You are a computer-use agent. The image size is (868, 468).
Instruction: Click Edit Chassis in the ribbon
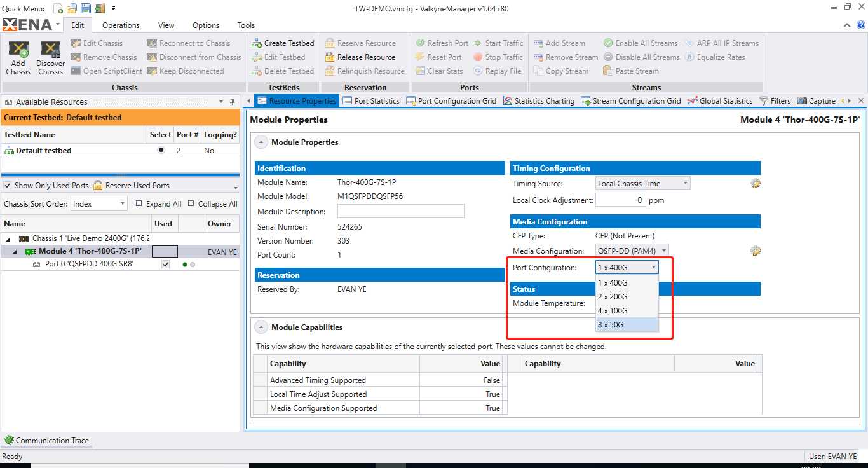click(x=97, y=43)
